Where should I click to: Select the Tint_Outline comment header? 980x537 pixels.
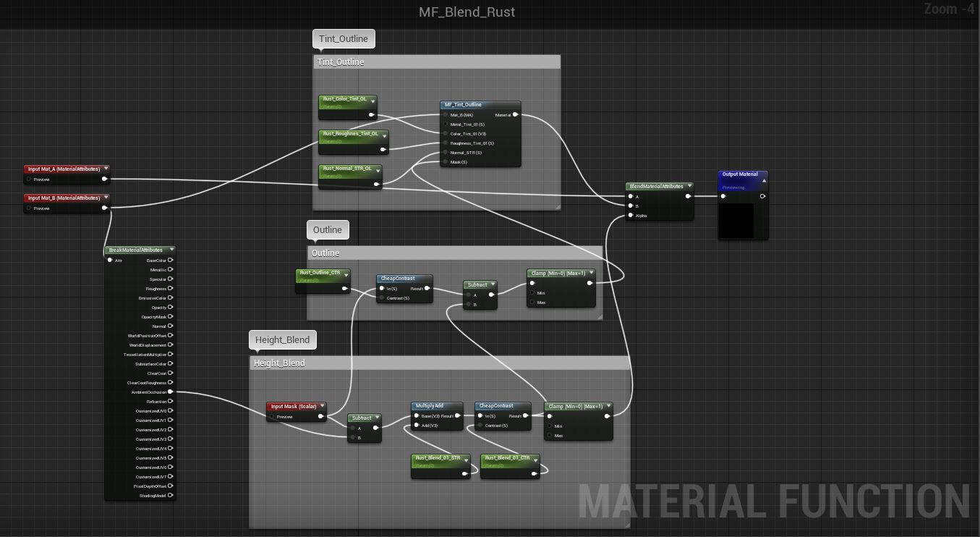pos(339,62)
